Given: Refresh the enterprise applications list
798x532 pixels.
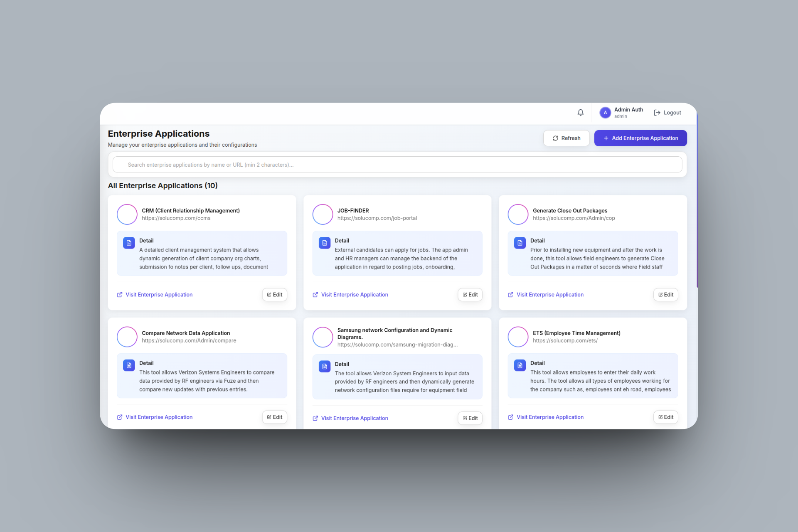Looking at the screenshot, I should (566, 138).
